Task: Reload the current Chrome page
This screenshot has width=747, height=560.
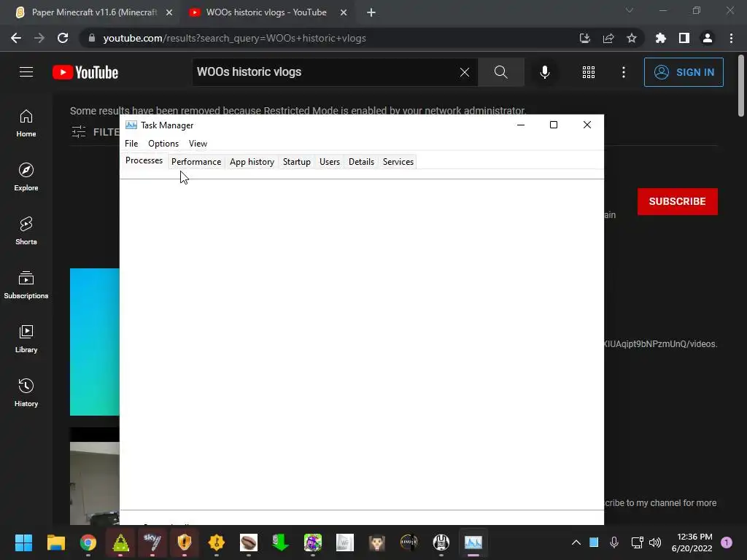Action: pos(63,38)
